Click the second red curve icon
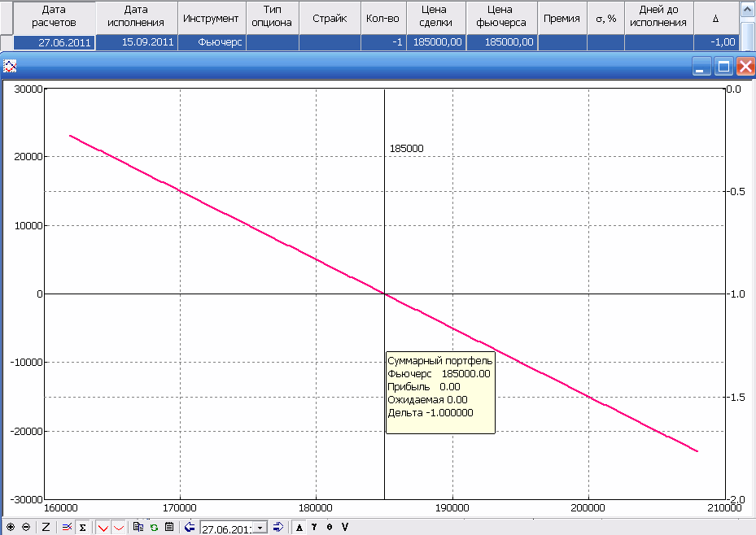Viewport: 756px width, 535px height. pos(118,527)
